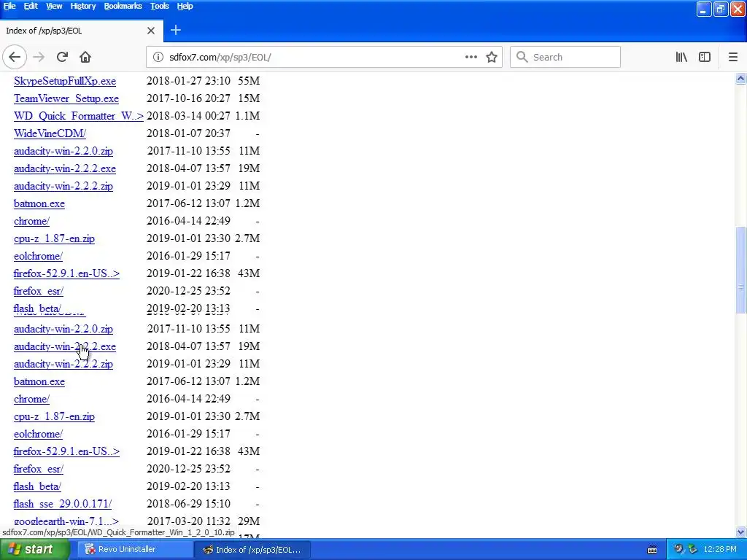This screenshot has width=747, height=560.
Task: Click the date 2018-03-14 00:27
Action: [x=188, y=116]
